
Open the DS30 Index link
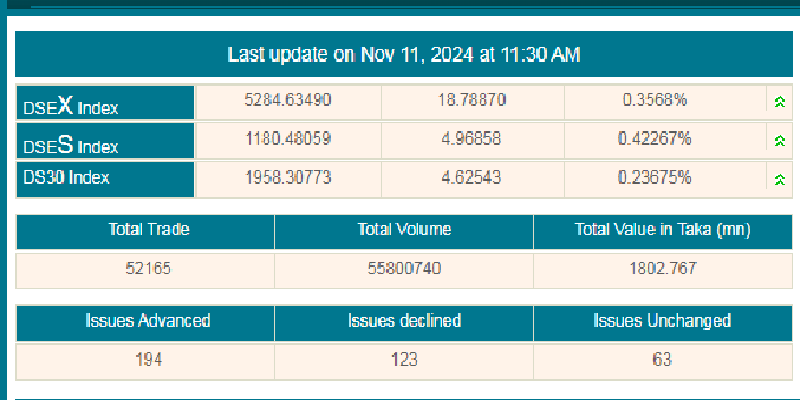pyautogui.click(x=66, y=178)
